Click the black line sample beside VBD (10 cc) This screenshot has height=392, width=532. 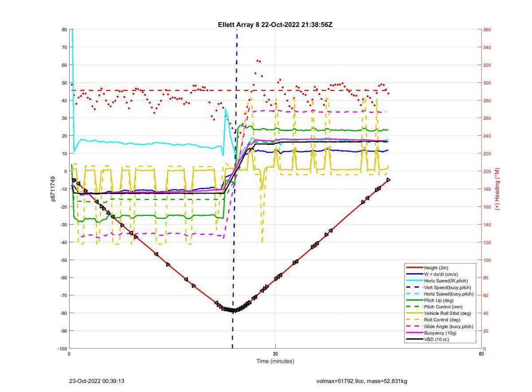[x=415, y=339]
